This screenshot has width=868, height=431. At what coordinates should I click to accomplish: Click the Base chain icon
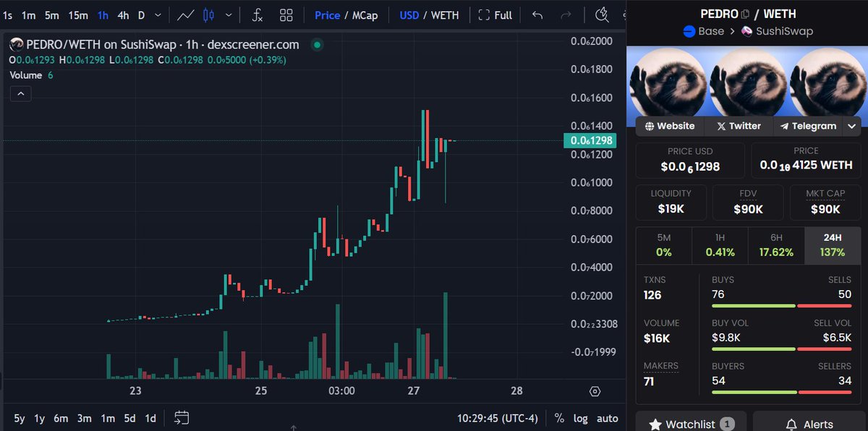point(689,31)
